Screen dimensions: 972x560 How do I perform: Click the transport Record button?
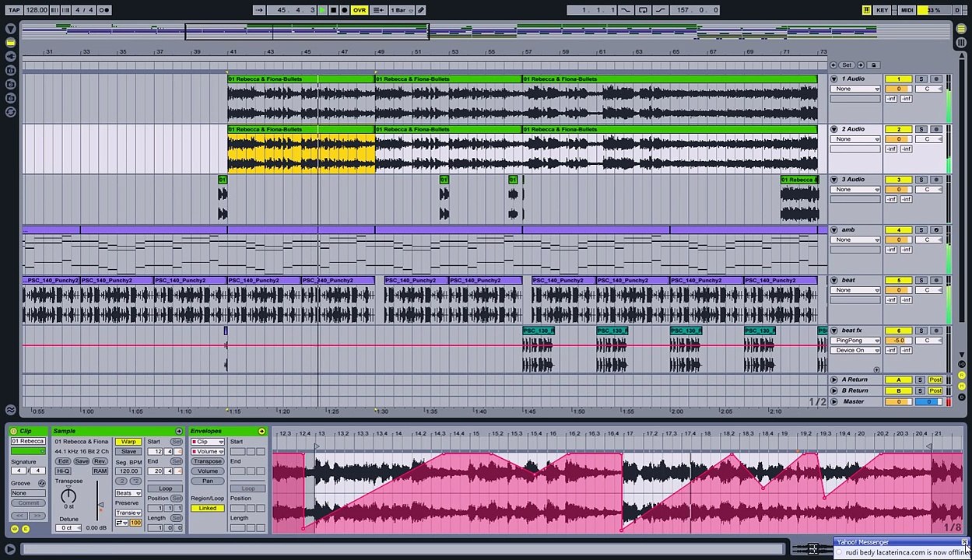coord(344,10)
